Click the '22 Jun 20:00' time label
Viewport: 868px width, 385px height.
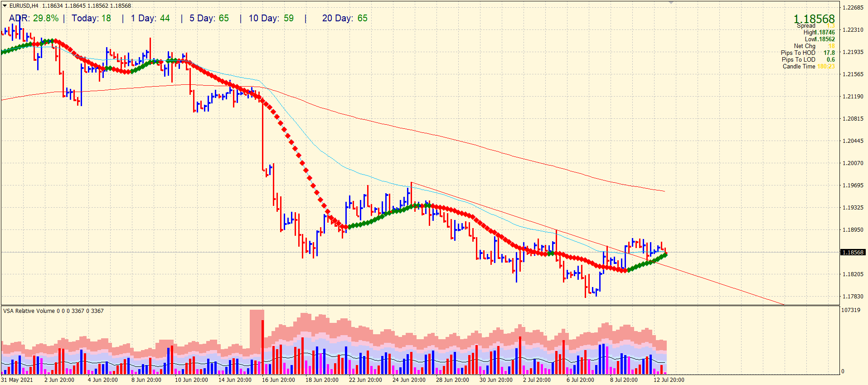coord(365,380)
